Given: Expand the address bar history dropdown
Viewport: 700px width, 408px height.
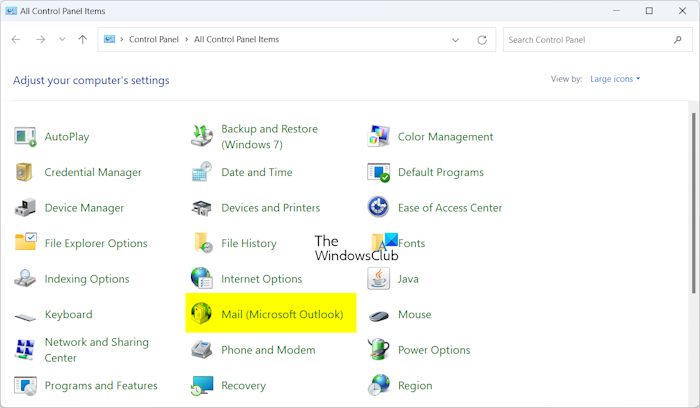Looking at the screenshot, I should pyautogui.click(x=455, y=40).
